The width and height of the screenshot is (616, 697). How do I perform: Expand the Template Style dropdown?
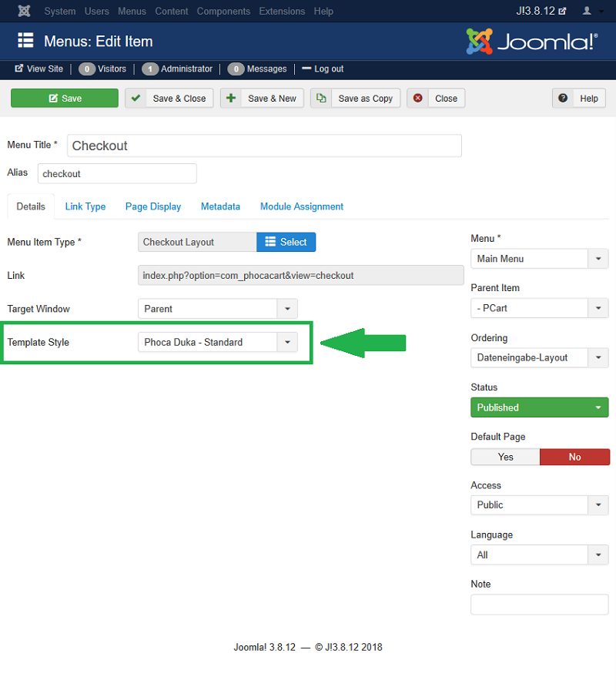(x=287, y=343)
